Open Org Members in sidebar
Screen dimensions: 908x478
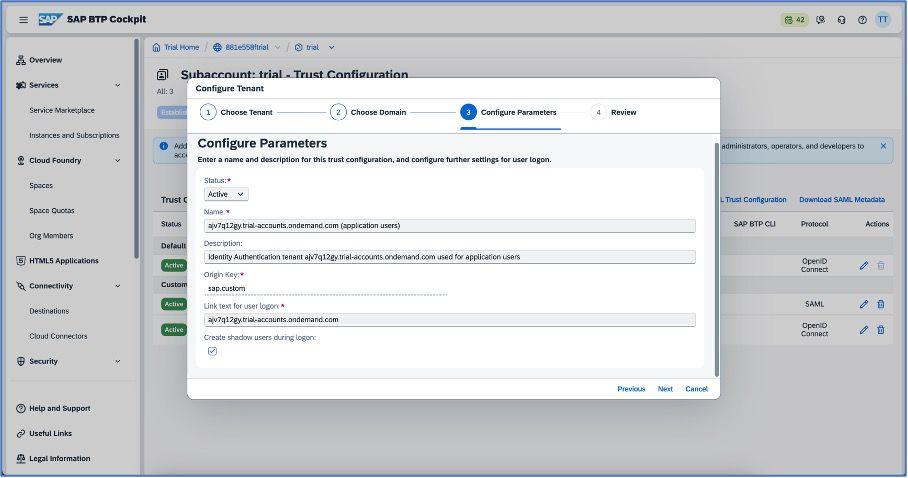[x=51, y=236]
